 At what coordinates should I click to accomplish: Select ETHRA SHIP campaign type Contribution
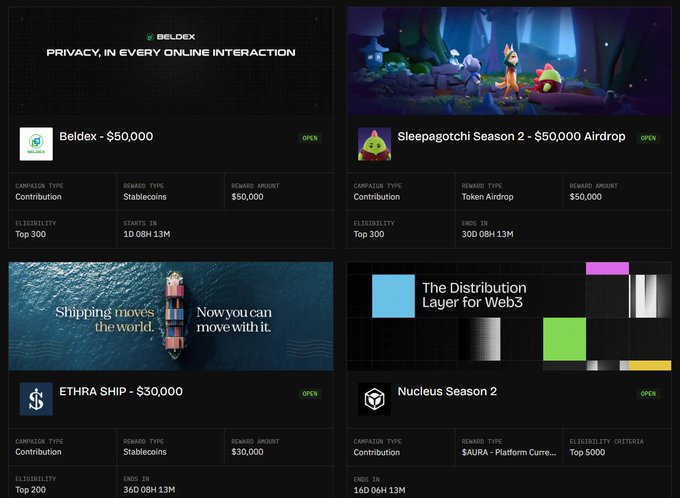coord(38,452)
